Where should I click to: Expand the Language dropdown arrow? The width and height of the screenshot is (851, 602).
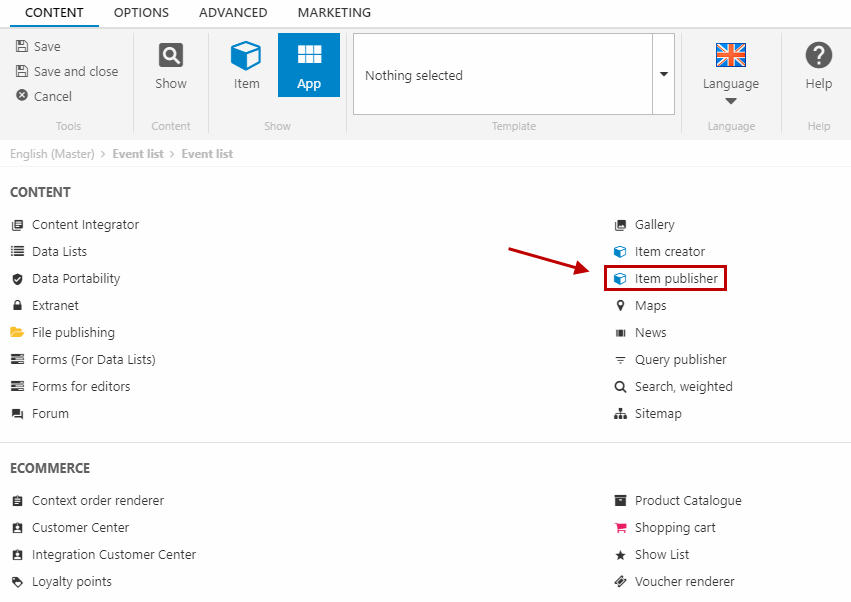coord(731,101)
